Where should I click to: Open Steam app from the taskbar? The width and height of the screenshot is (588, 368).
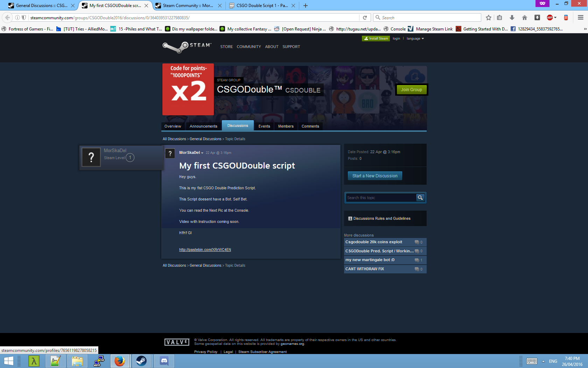141,361
